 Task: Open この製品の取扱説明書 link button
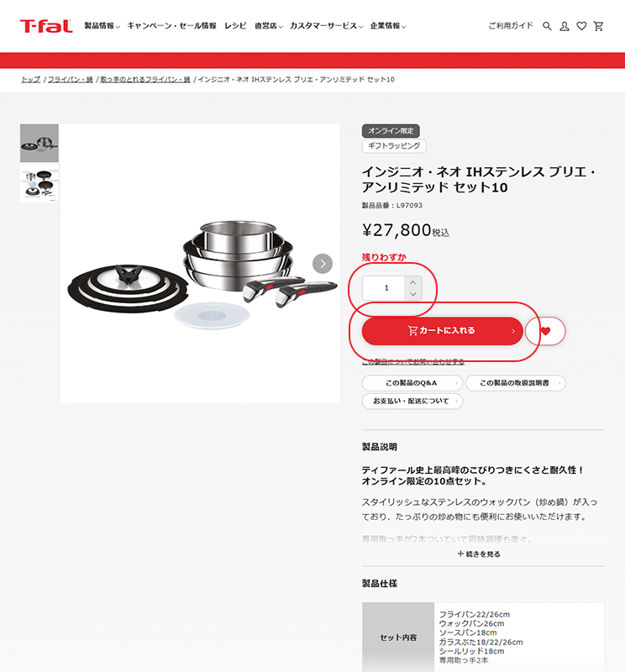pos(515,383)
